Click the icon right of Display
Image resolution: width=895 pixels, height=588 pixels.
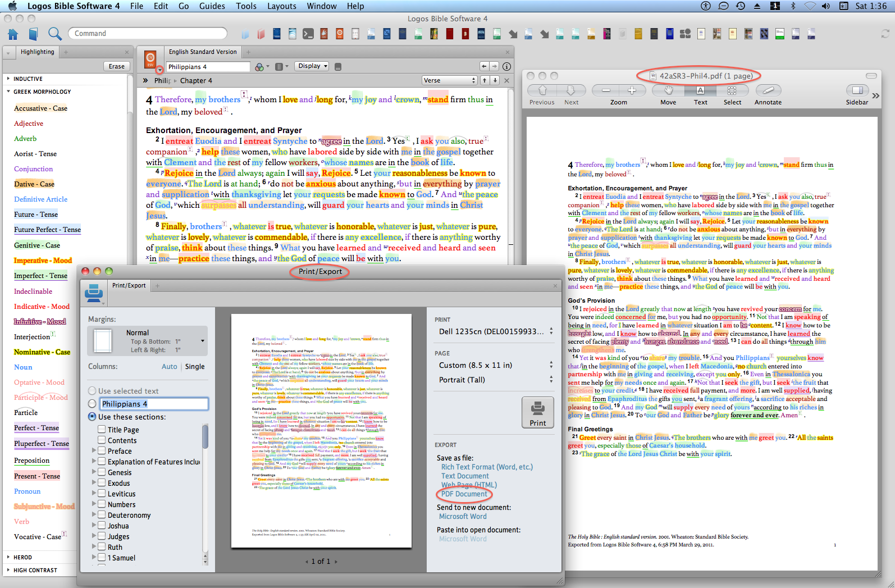(x=338, y=67)
